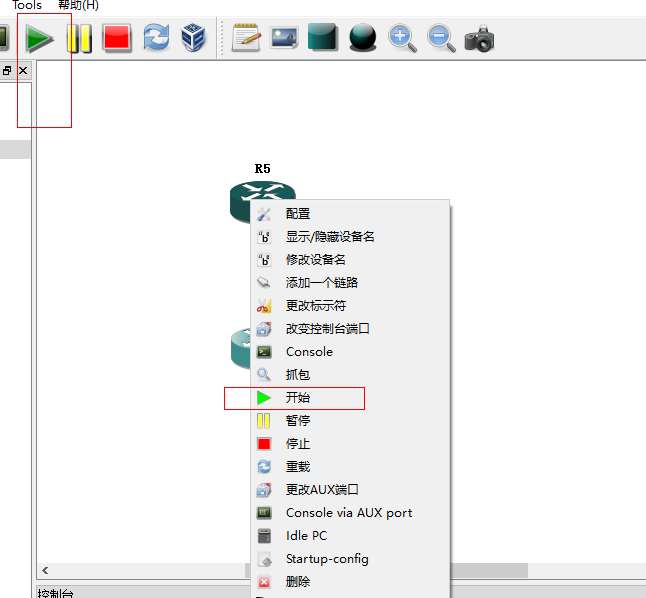The width and height of the screenshot is (646, 598).
Task: Choose 停止 to stop the router
Action: tap(349, 444)
